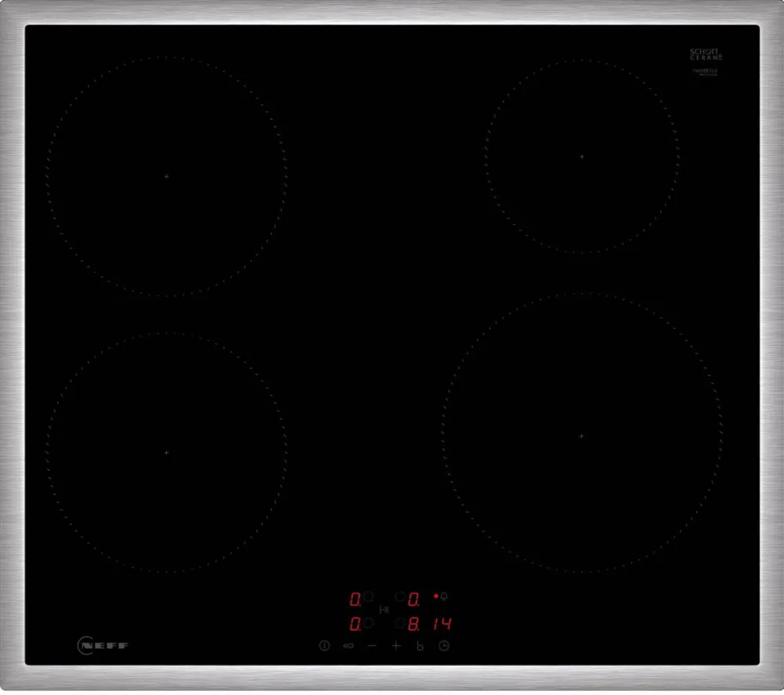Activate the PowerBoost 'b' symbol
The image size is (784, 695).
coord(420,646)
